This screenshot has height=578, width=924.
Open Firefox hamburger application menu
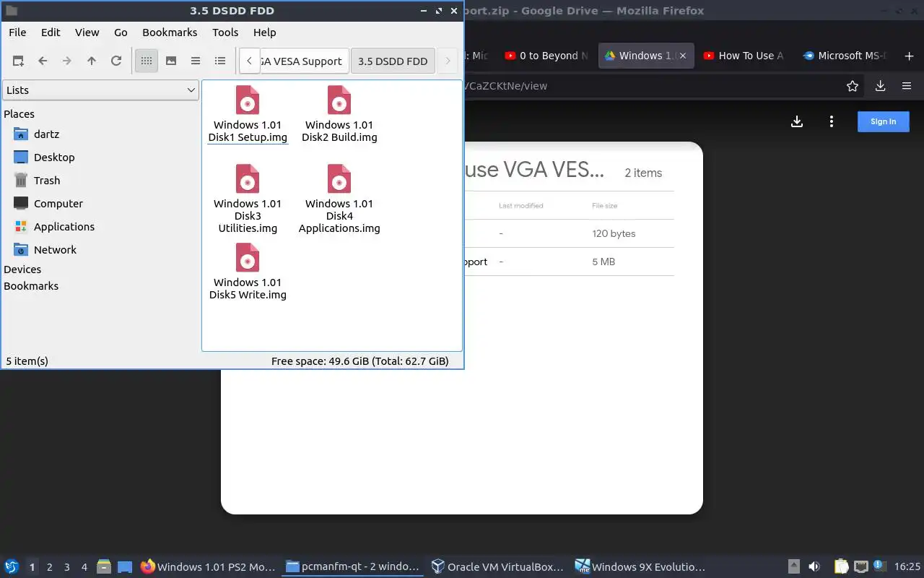coord(907,86)
